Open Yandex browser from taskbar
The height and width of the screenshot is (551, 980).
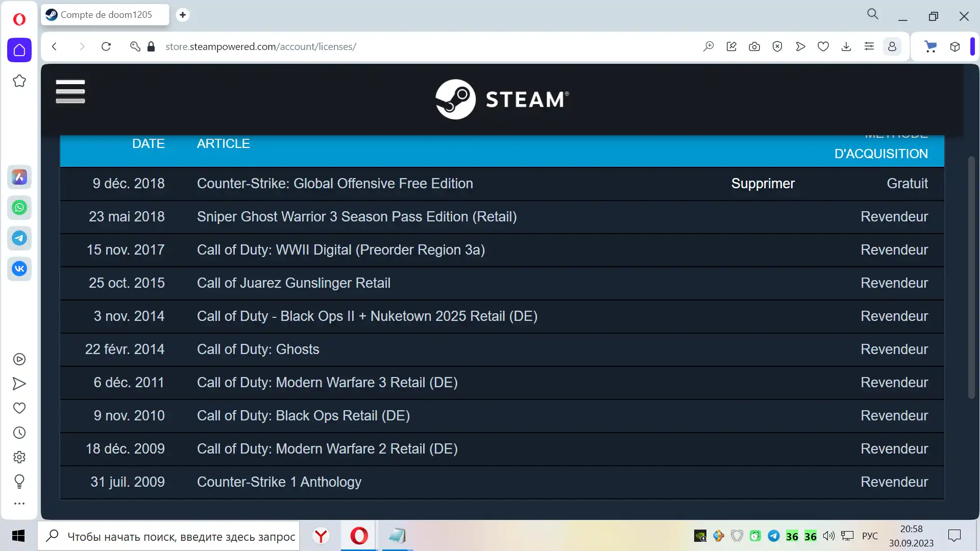pyautogui.click(x=321, y=536)
